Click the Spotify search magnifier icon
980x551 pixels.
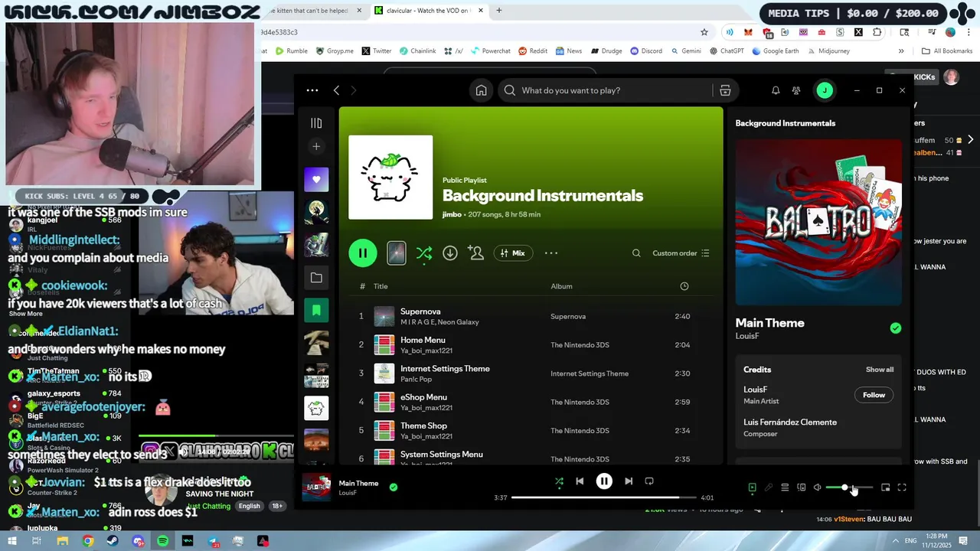(510, 90)
